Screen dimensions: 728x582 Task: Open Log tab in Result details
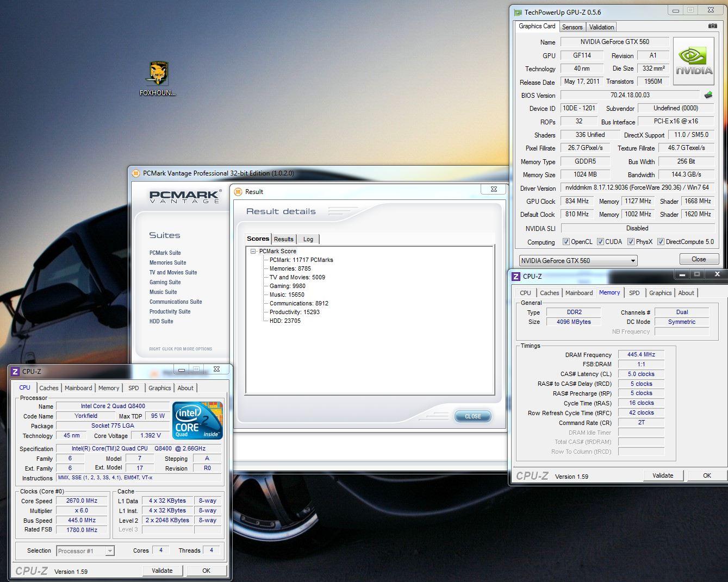point(308,239)
